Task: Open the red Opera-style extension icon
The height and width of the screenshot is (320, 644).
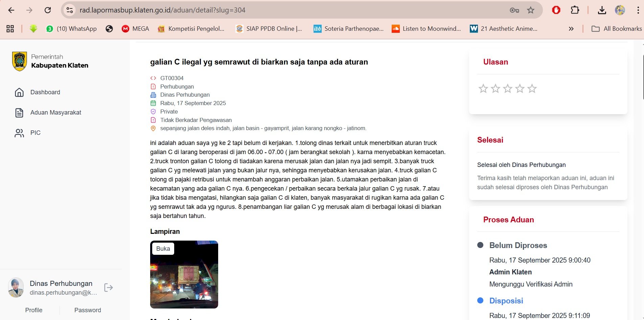Action: [x=556, y=10]
